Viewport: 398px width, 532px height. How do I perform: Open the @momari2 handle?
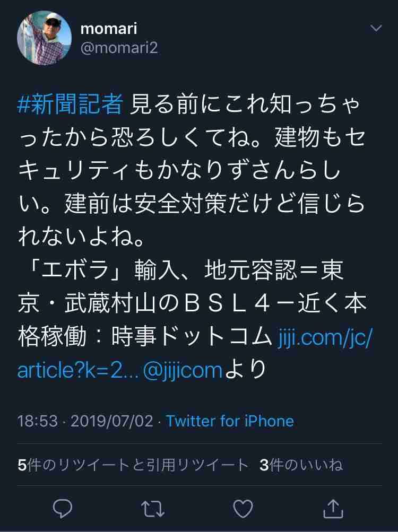click(x=119, y=48)
